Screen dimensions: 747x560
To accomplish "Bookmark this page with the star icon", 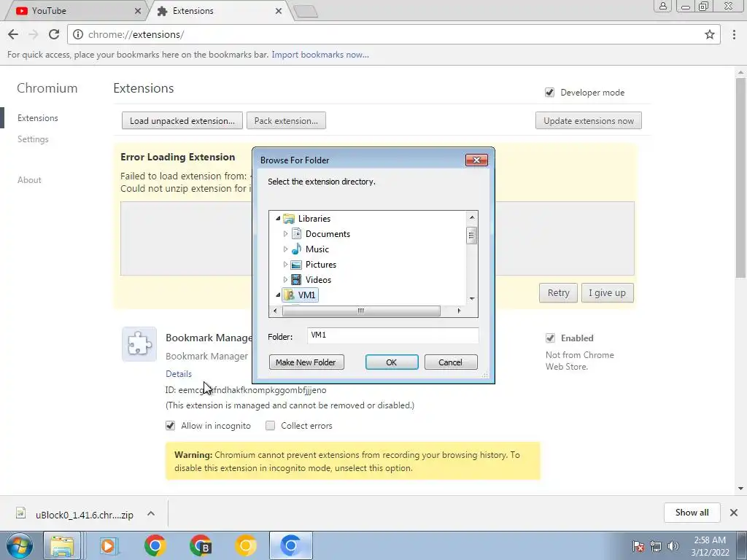I will pyautogui.click(x=710, y=34).
